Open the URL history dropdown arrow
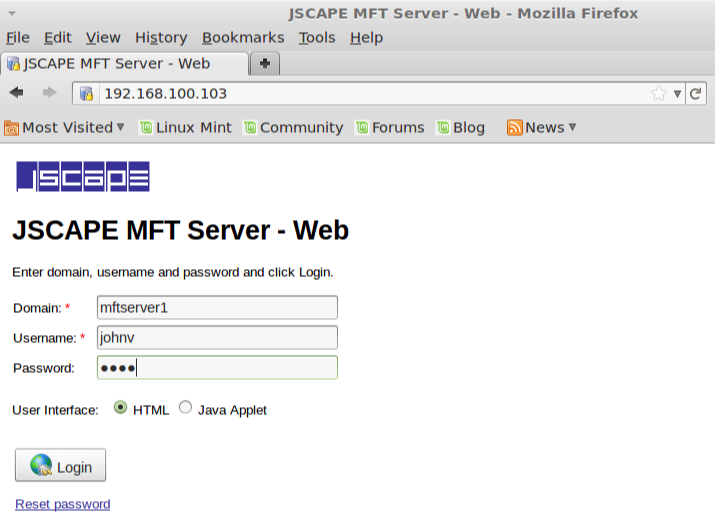Image resolution: width=715 pixels, height=529 pixels. click(677, 94)
